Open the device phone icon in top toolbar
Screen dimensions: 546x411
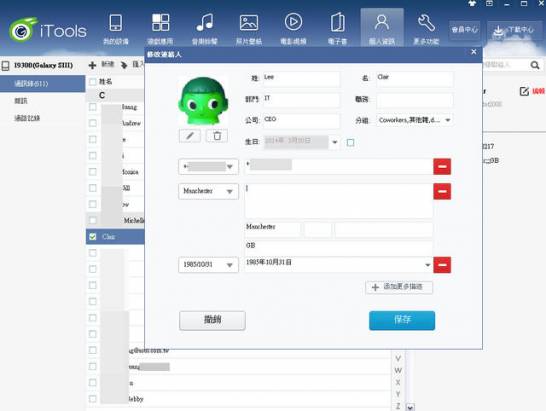116,29
